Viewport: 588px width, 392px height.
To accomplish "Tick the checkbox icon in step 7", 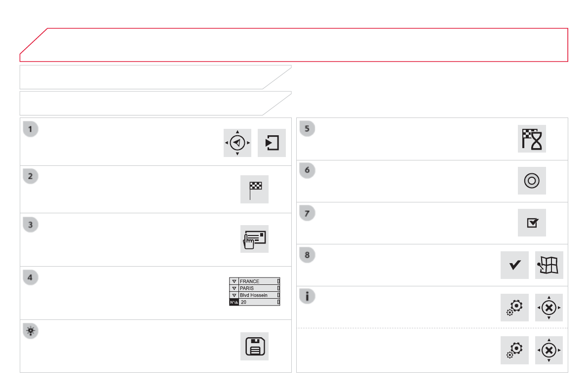I will (x=532, y=223).
